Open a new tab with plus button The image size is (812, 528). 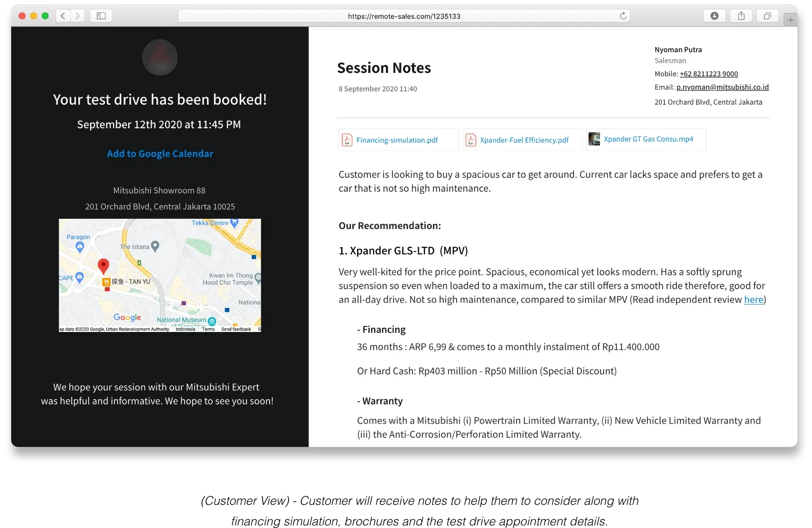click(x=791, y=20)
